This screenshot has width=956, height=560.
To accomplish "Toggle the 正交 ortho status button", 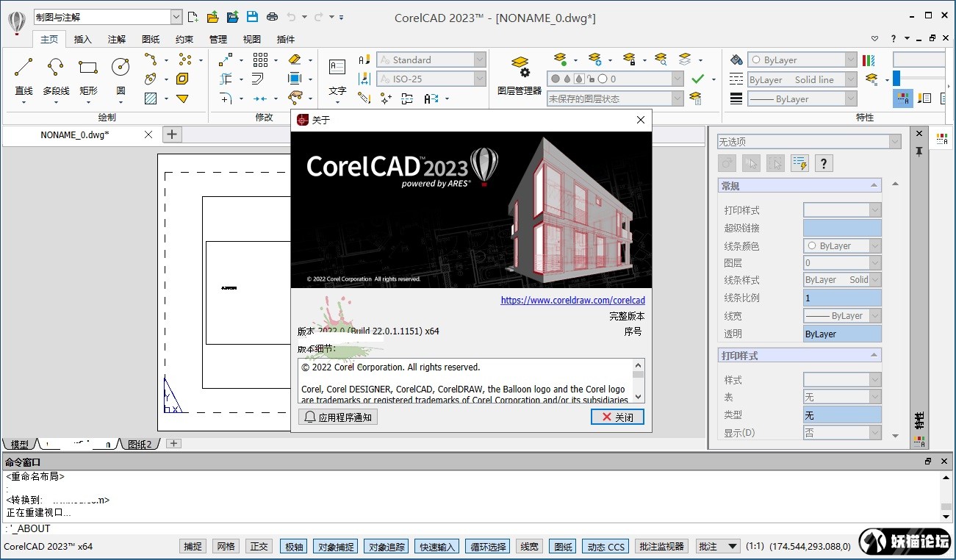I will (x=259, y=546).
